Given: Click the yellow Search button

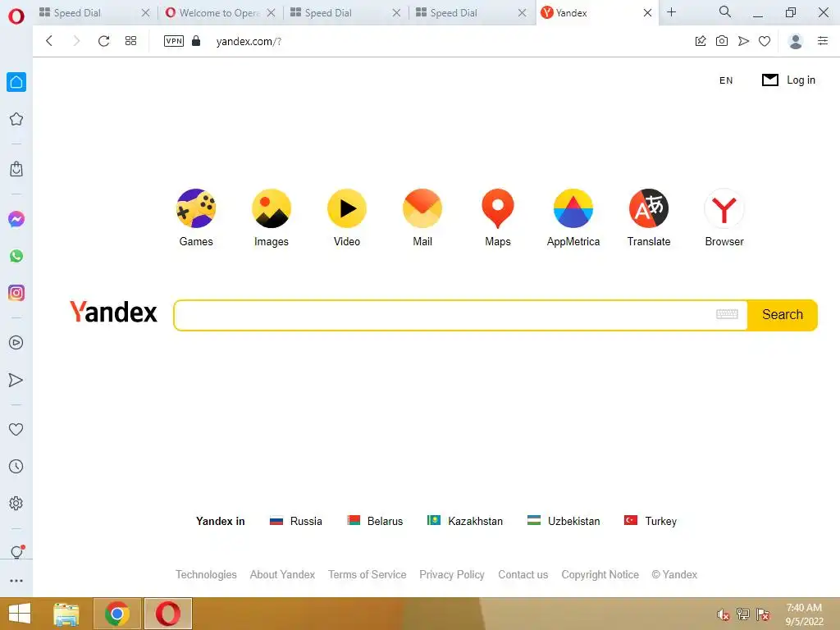Looking at the screenshot, I should (x=782, y=315).
